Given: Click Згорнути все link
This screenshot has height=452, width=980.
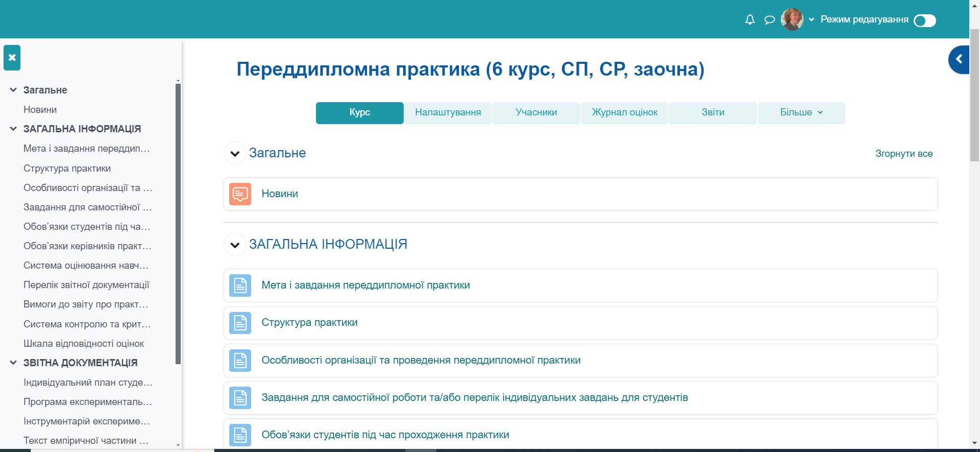Looking at the screenshot, I should pos(904,154).
